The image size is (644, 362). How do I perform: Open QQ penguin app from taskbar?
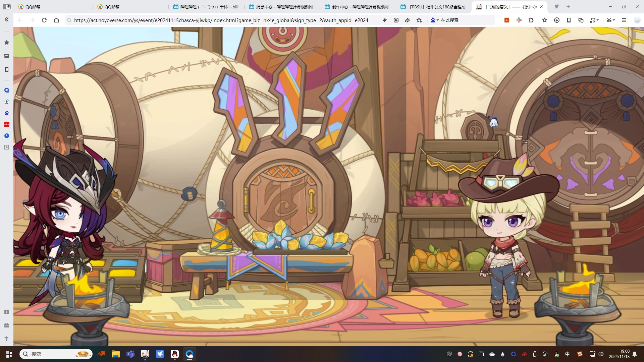coord(175,354)
